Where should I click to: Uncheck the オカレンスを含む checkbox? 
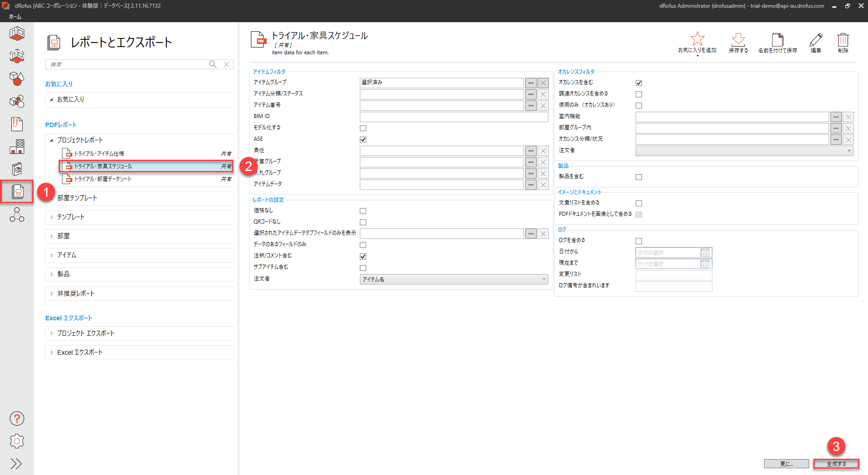tap(639, 83)
